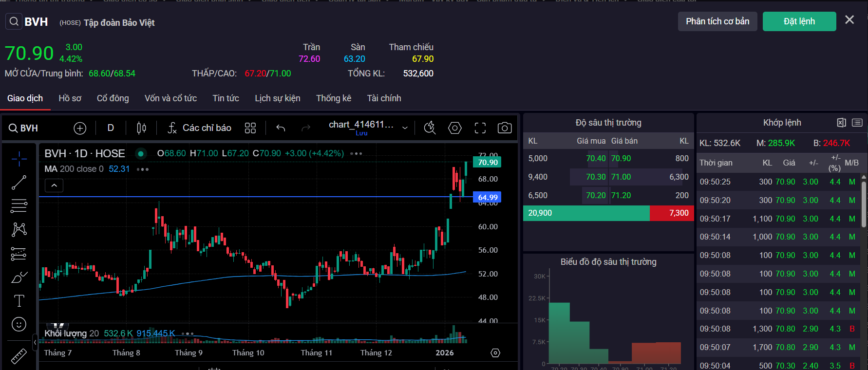Screen dimensions: 868x370
Task: Open the chart layout name dropdown
Action: tap(405, 128)
